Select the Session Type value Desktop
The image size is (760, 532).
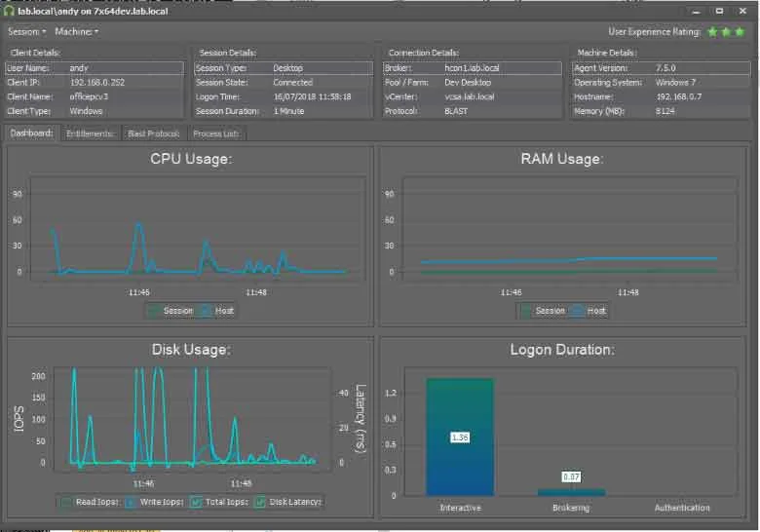[287, 68]
